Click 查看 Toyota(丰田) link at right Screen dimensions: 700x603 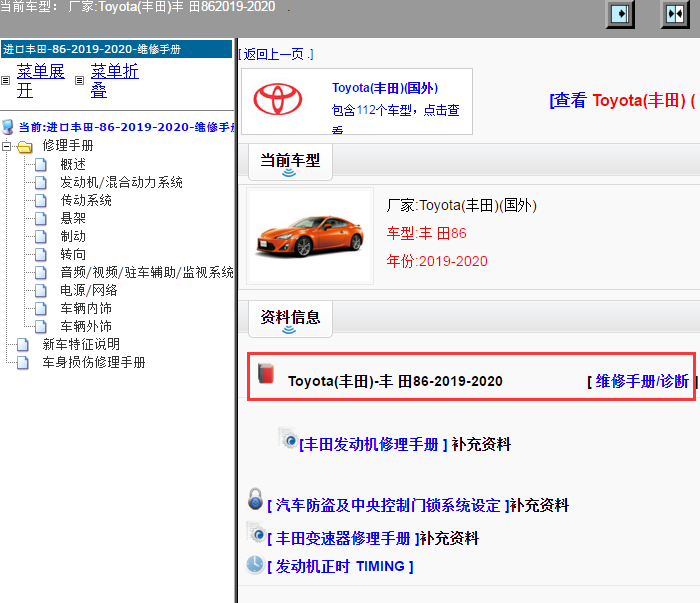(622, 100)
